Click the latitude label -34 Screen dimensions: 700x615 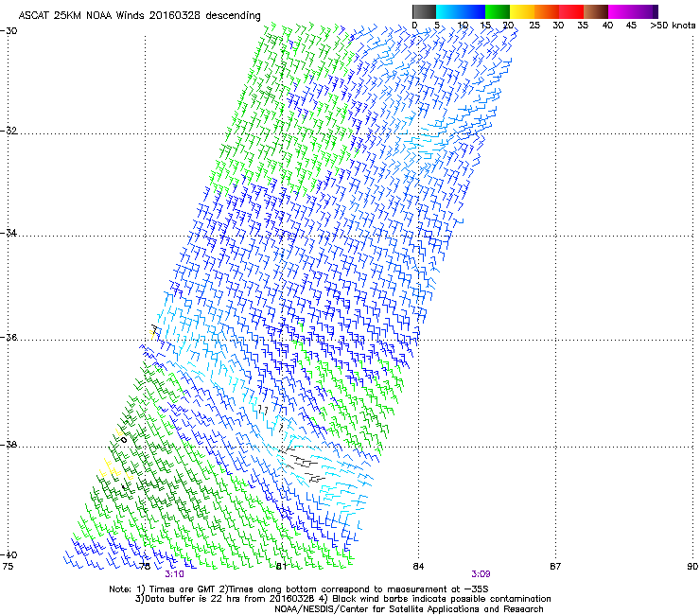[x=9, y=233]
